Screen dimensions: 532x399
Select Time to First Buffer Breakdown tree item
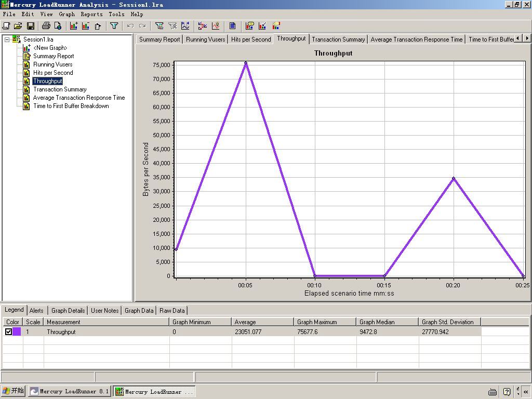71,106
